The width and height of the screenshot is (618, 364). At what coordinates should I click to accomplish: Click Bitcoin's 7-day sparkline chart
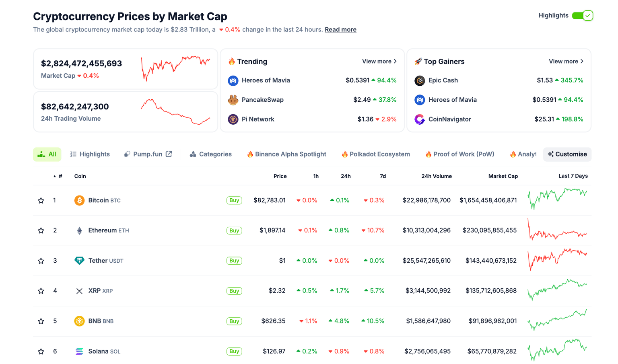pyautogui.click(x=558, y=200)
